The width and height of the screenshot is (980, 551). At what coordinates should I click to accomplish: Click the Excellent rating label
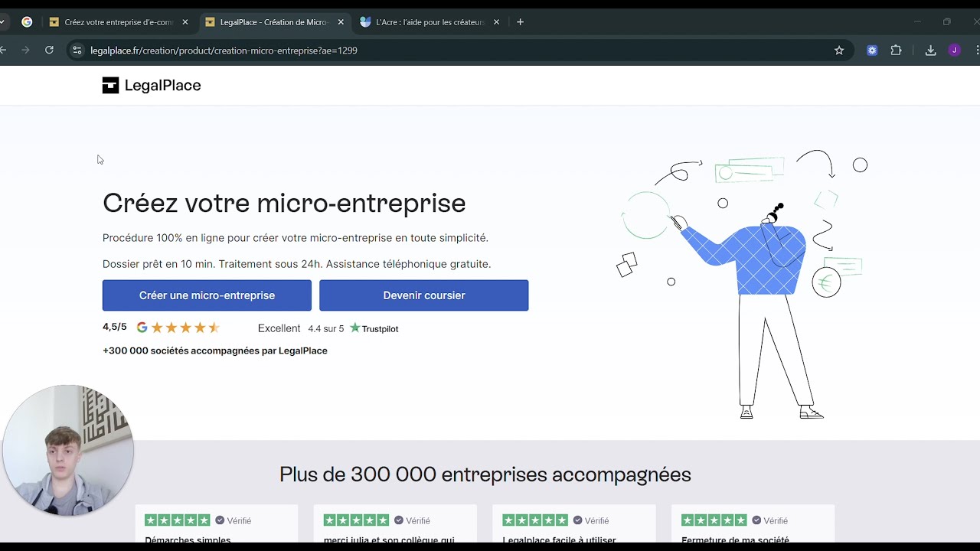pyautogui.click(x=279, y=328)
